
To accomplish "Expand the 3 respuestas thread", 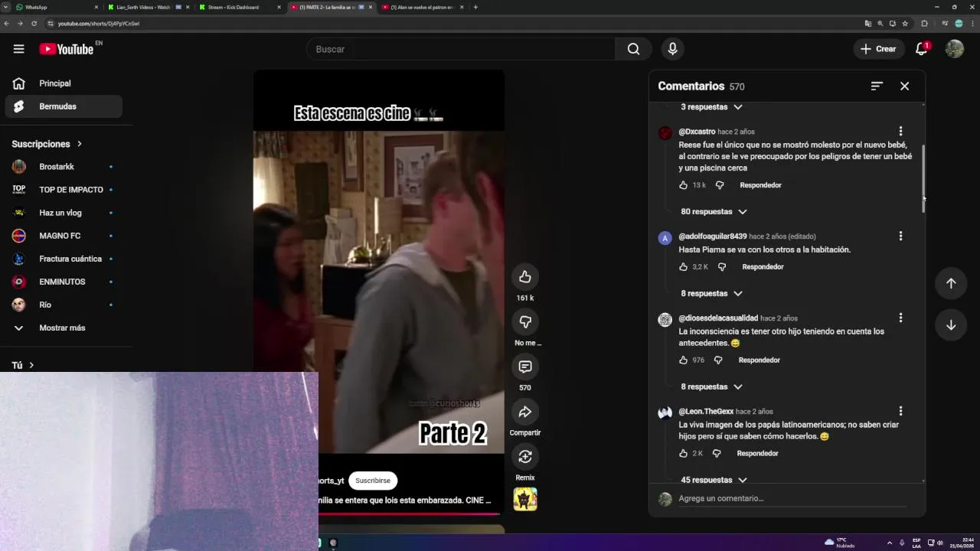I will pyautogui.click(x=710, y=107).
